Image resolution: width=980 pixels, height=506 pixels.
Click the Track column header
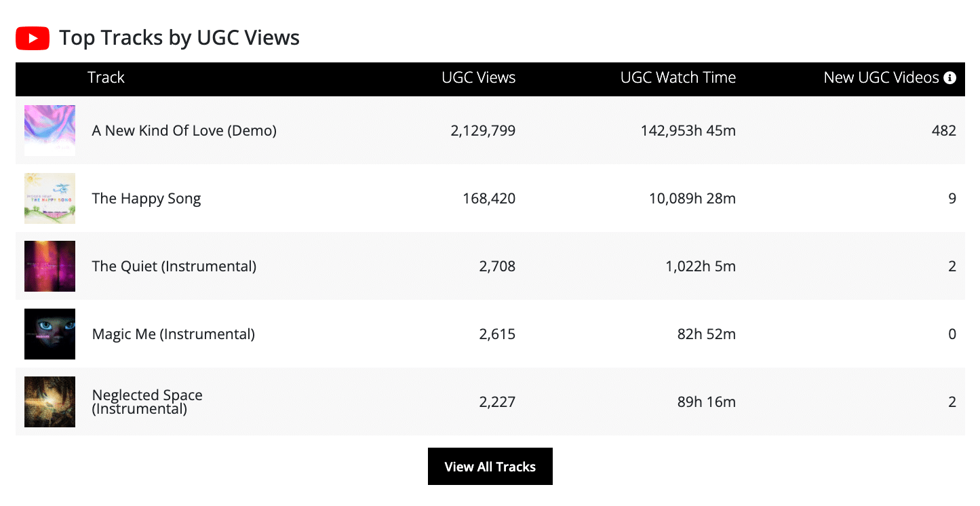pos(106,78)
